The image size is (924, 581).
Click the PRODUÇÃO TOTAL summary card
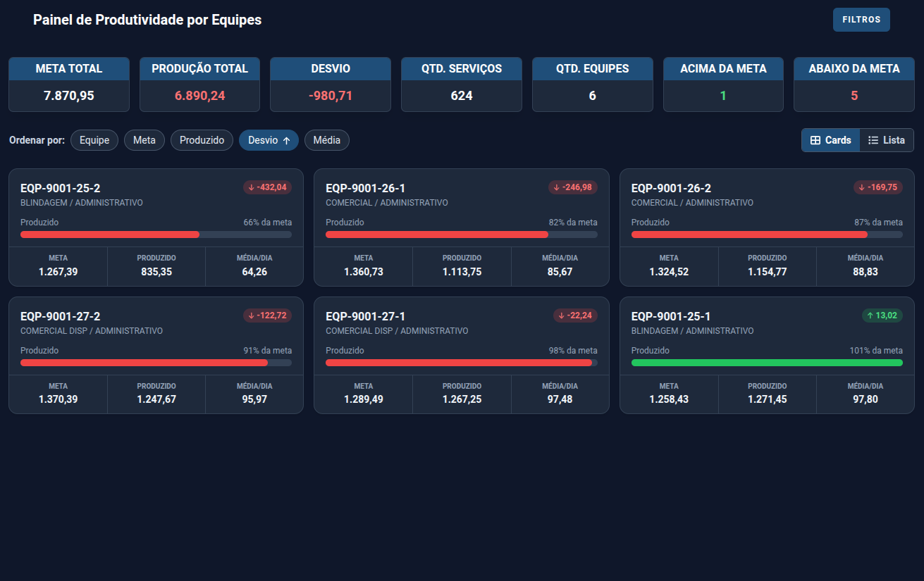200,85
